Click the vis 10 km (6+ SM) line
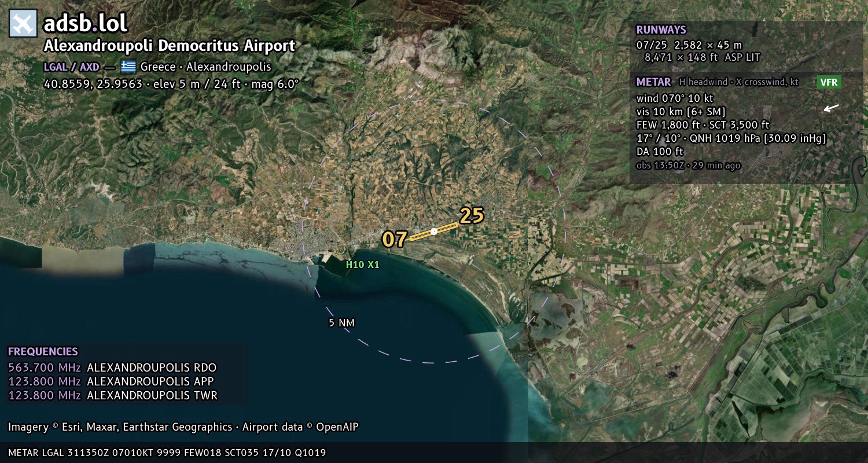Screen dimensions: 868x463 pyautogui.click(x=681, y=112)
